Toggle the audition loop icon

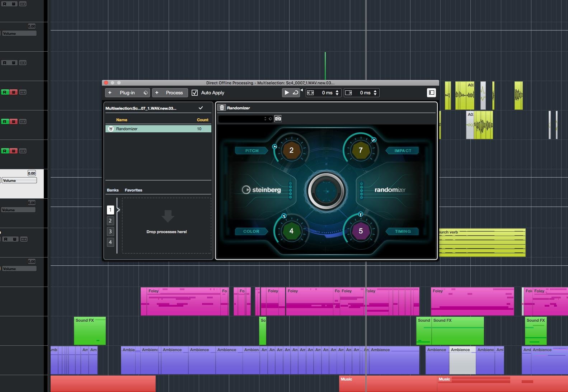click(295, 93)
